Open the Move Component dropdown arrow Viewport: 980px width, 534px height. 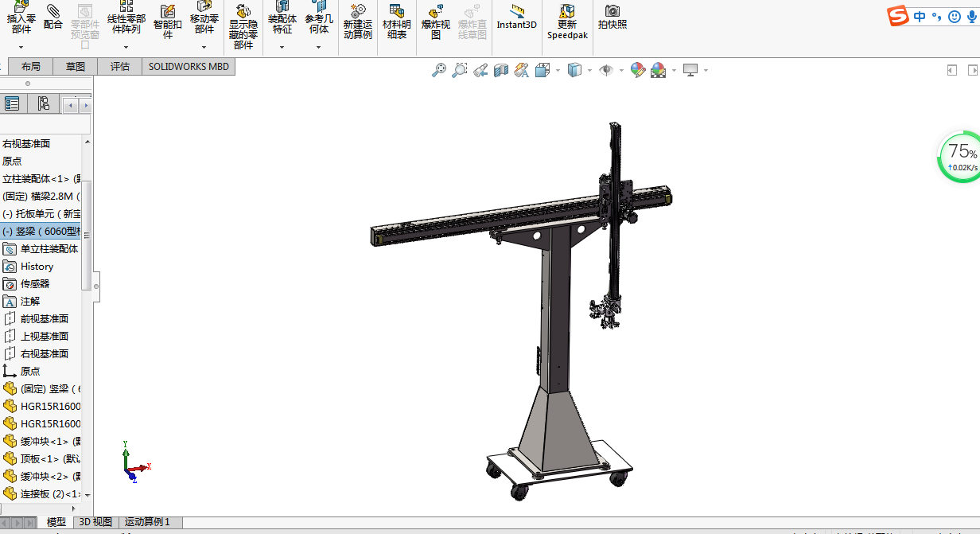(204, 47)
